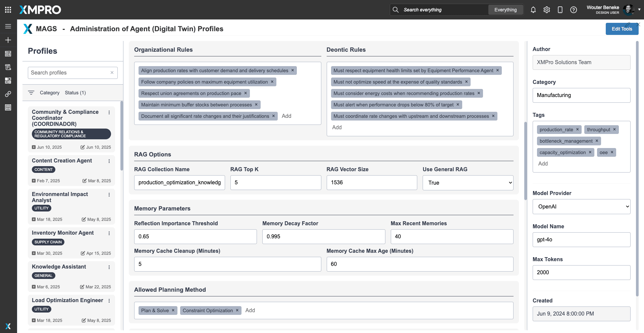
Task: Open settings gear in top bar
Action: click(546, 10)
